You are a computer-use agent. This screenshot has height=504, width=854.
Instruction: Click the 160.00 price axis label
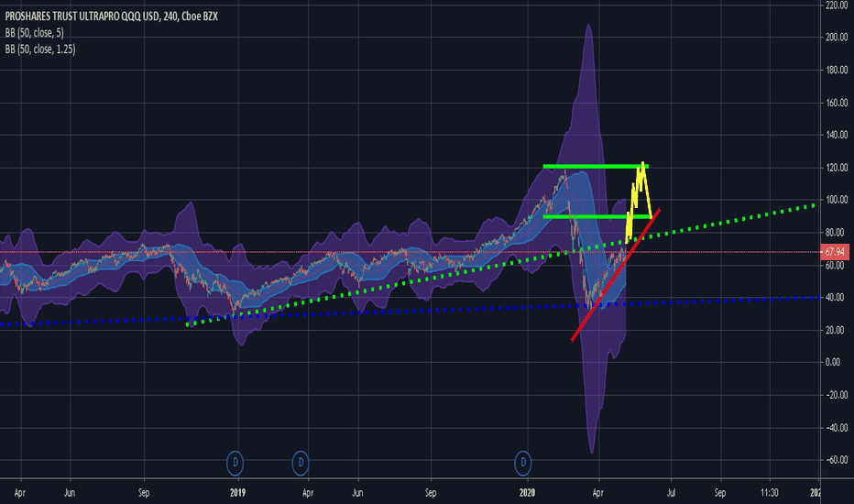tap(836, 103)
